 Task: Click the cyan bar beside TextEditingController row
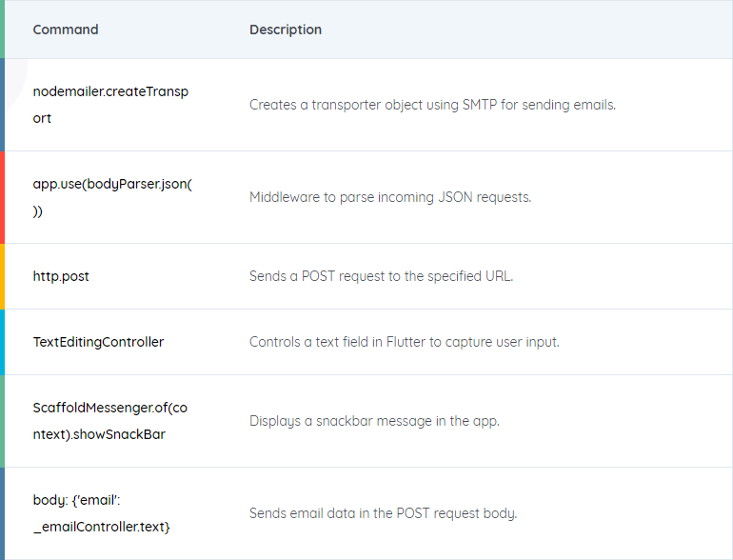point(2,342)
